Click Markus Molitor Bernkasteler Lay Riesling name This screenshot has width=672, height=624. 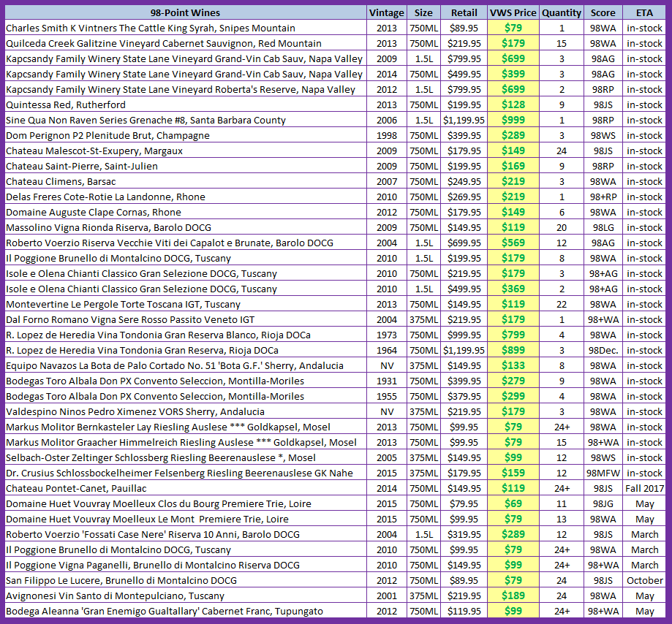(168, 427)
